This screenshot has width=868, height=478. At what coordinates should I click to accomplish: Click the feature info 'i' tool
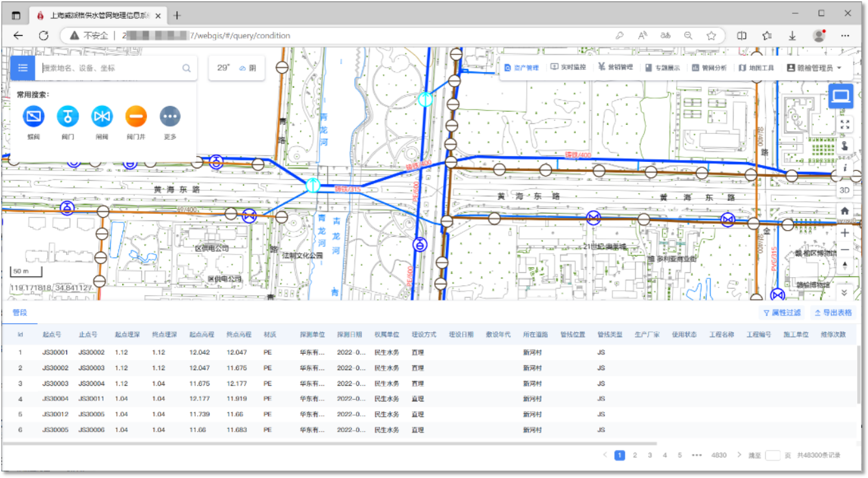coord(845,167)
